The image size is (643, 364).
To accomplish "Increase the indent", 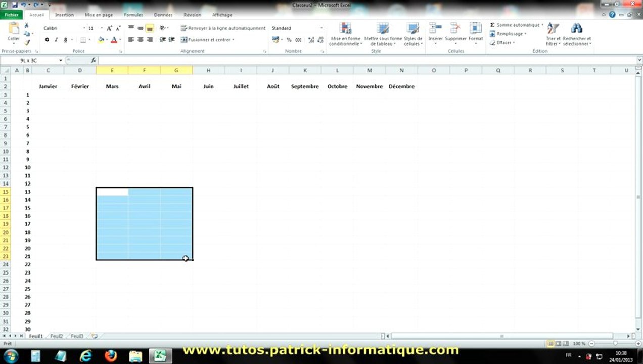I will pos(171,39).
